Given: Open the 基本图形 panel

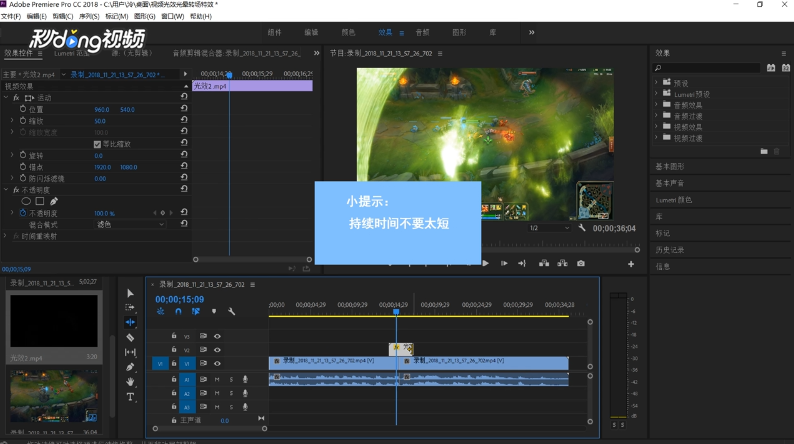Looking at the screenshot, I should (x=669, y=166).
